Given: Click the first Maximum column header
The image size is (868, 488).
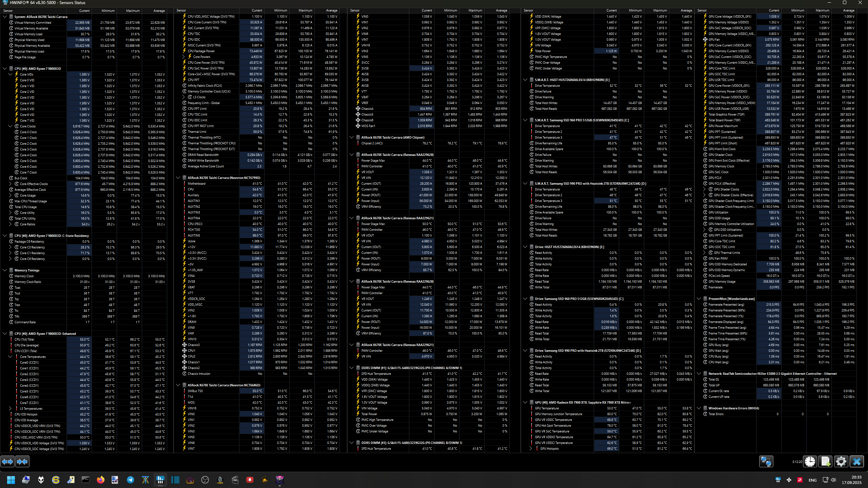Looking at the screenshot, I should point(133,11).
